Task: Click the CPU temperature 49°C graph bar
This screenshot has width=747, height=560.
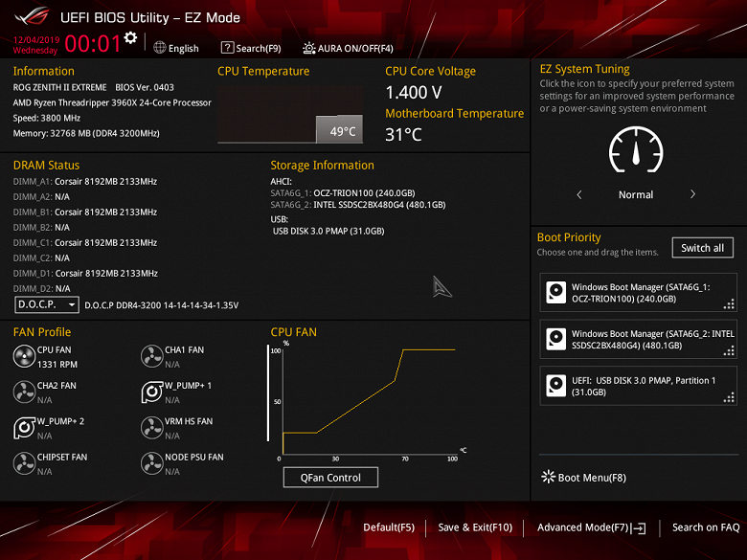Action: pos(339,129)
